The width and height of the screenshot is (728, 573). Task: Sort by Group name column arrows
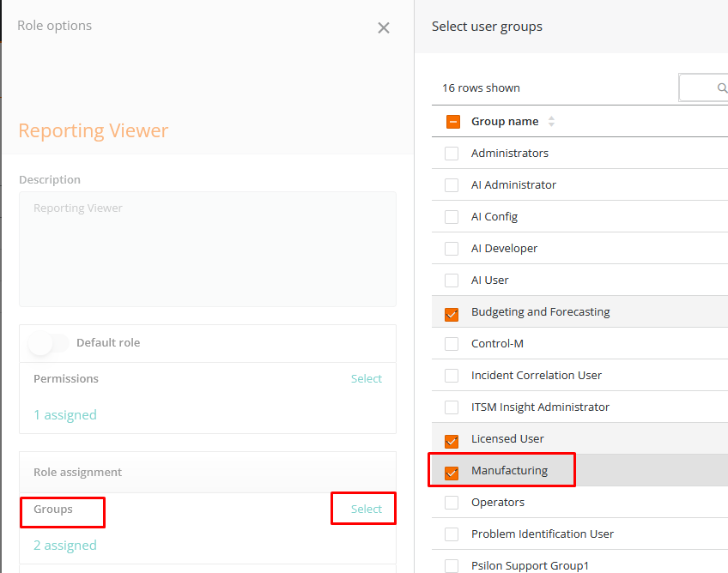click(x=551, y=122)
